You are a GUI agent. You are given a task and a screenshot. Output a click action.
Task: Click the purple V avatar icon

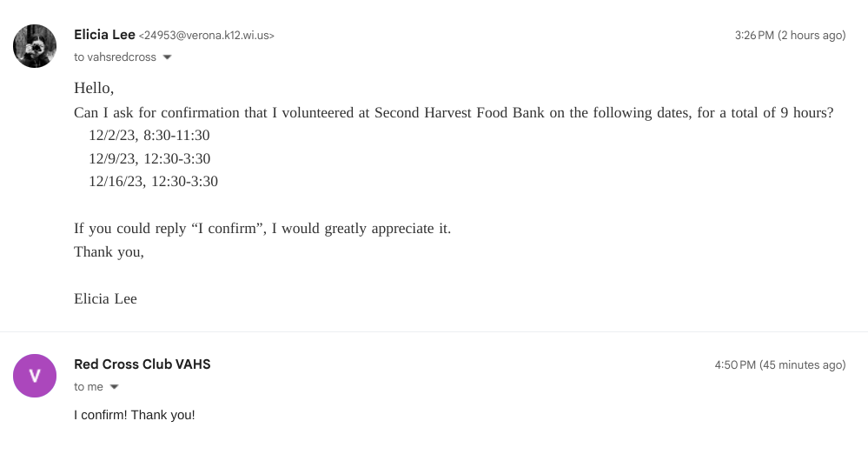pos(35,376)
